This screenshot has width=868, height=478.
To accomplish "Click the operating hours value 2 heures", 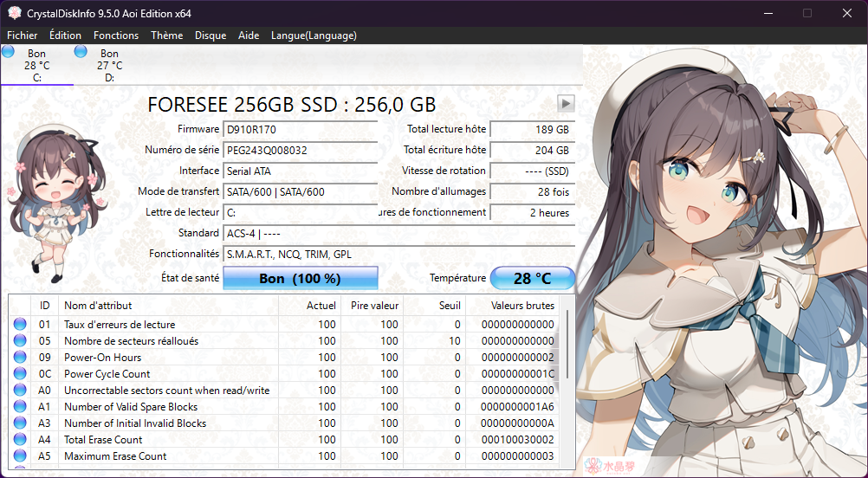I will pyautogui.click(x=533, y=212).
